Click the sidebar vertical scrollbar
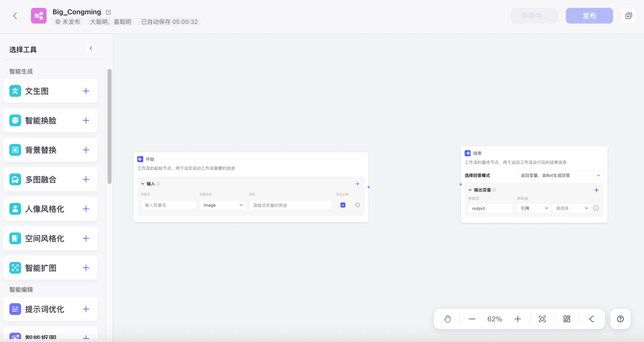 pos(109,126)
